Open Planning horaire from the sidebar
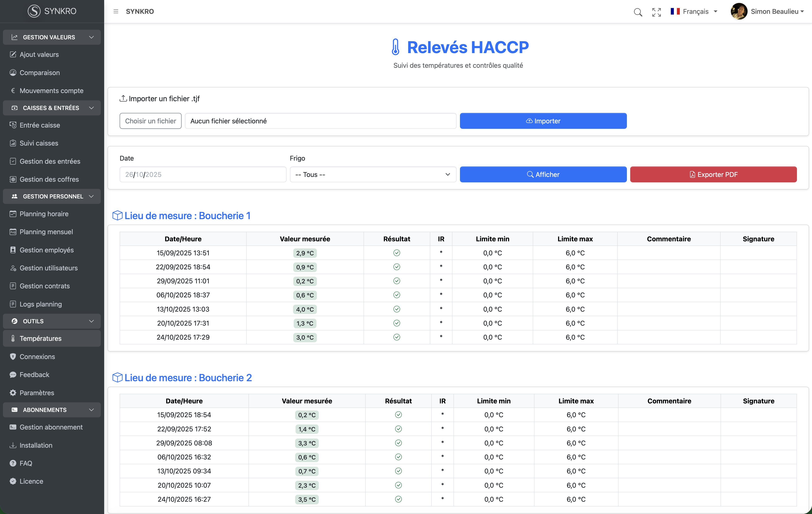 pos(44,214)
